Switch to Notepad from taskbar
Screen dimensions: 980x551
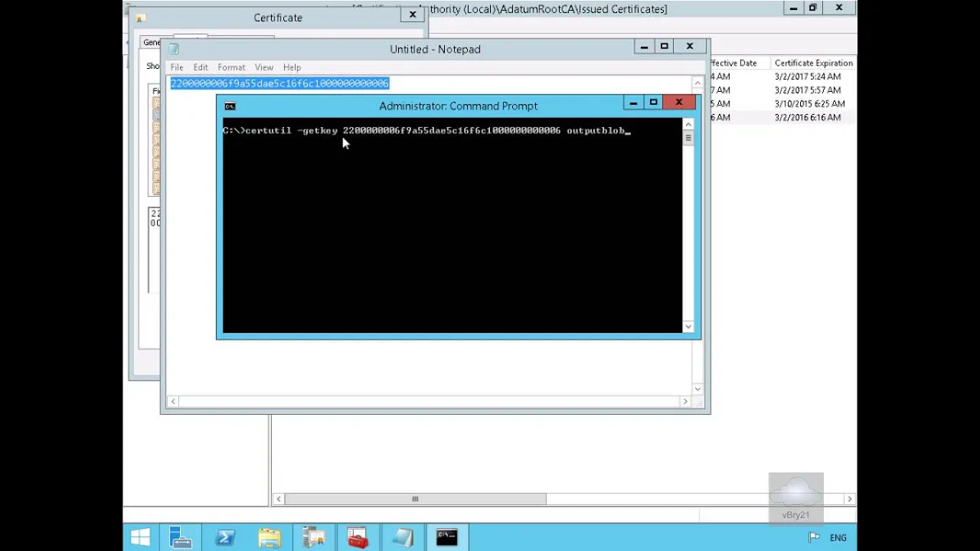point(402,537)
